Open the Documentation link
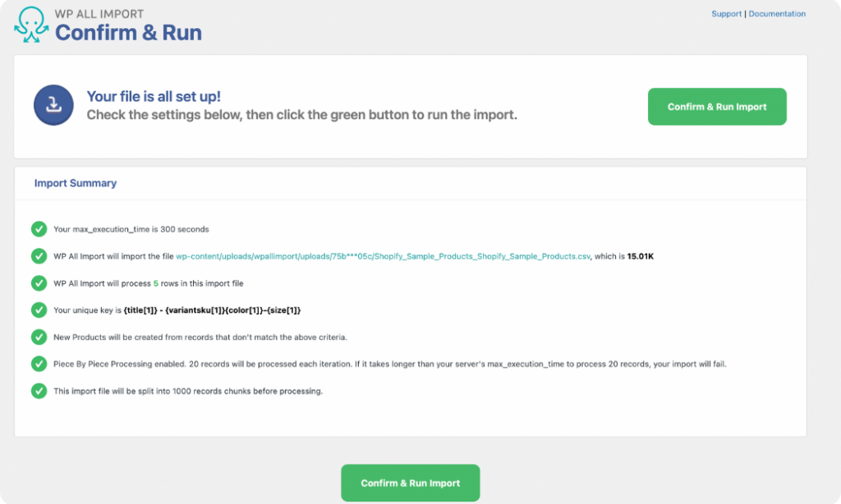The image size is (841, 504). (x=777, y=13)
